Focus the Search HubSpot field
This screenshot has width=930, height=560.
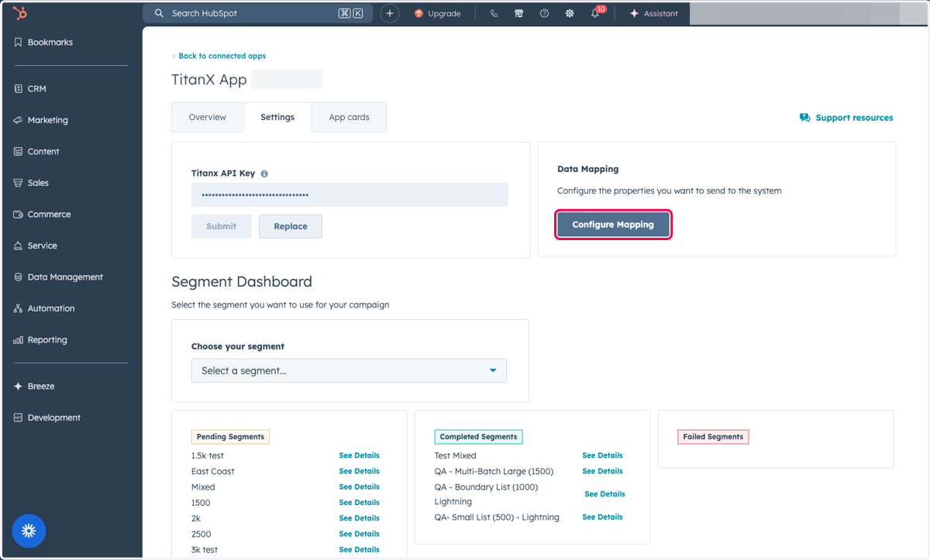tap(258, 13)
